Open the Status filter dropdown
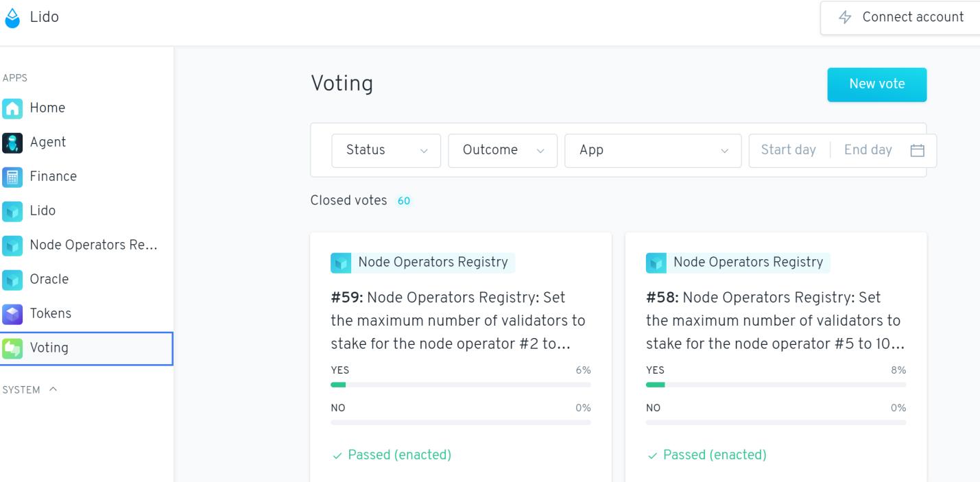This screenshot has height=482, width=980. click(386, 150)
